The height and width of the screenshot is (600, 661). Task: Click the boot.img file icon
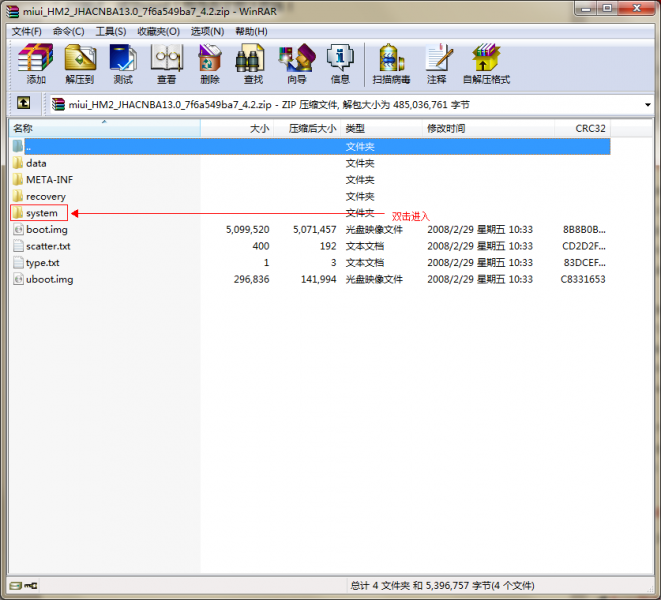click(18, 229)
